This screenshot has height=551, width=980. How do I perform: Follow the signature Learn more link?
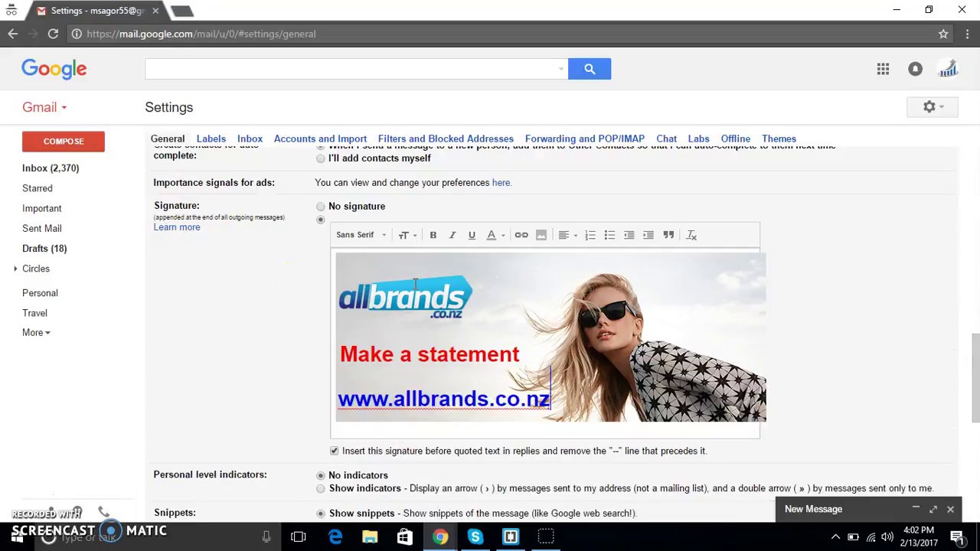tap(177, 227)
